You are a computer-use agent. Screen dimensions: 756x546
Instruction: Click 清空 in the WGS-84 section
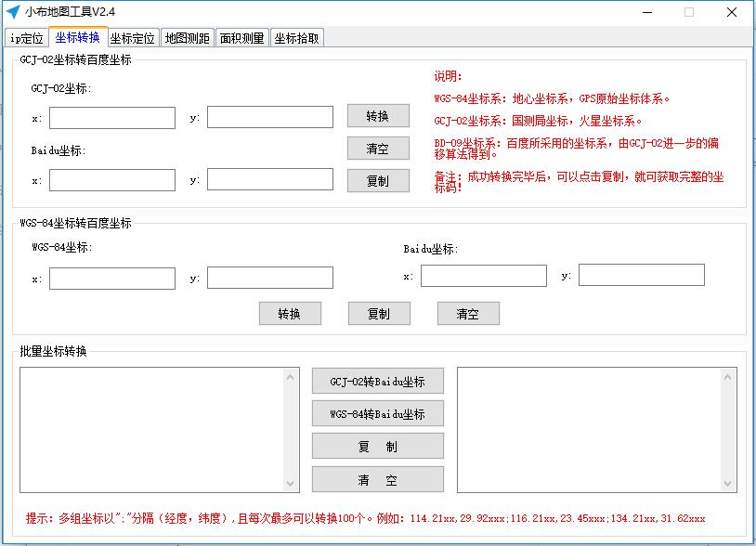(468, 313)
